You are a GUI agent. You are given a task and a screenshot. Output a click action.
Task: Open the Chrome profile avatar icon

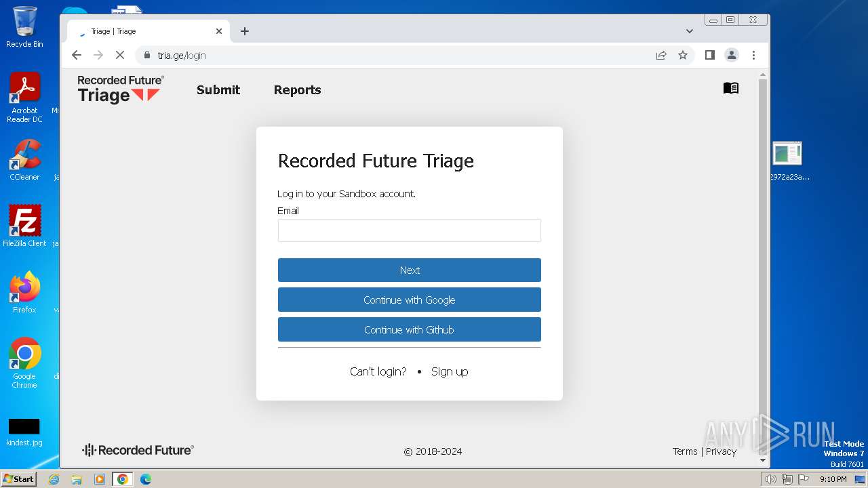tap(731, 56)
